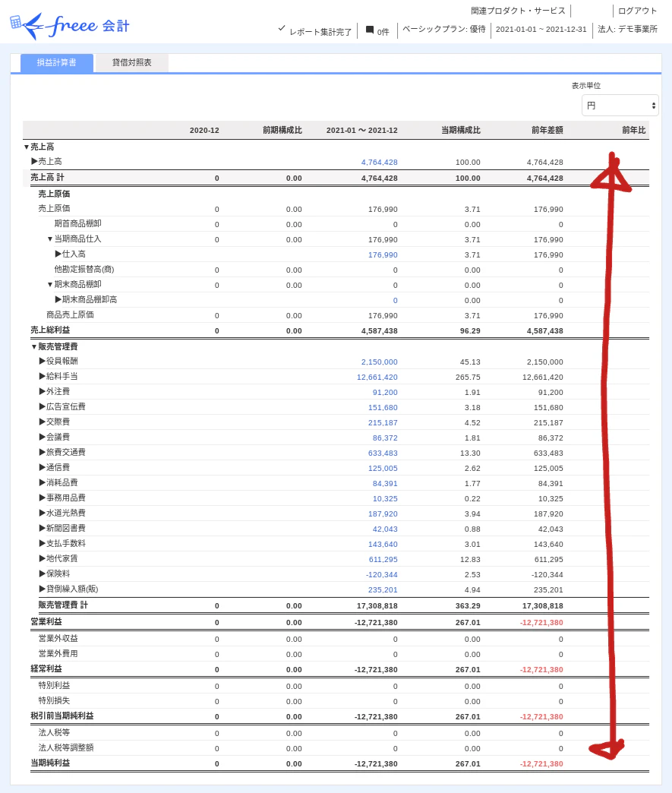Open the 215,187 交際費 amount link
Screen dimensions: 672x793
[383, 423]
